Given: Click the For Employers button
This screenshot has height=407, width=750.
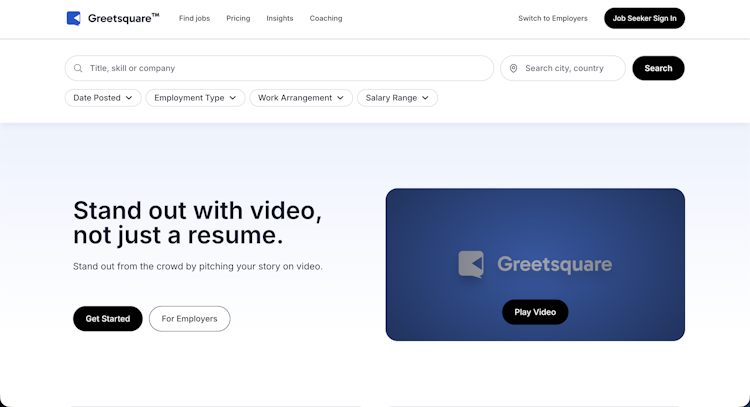Looking at the screenshot, I should (189, 319).
